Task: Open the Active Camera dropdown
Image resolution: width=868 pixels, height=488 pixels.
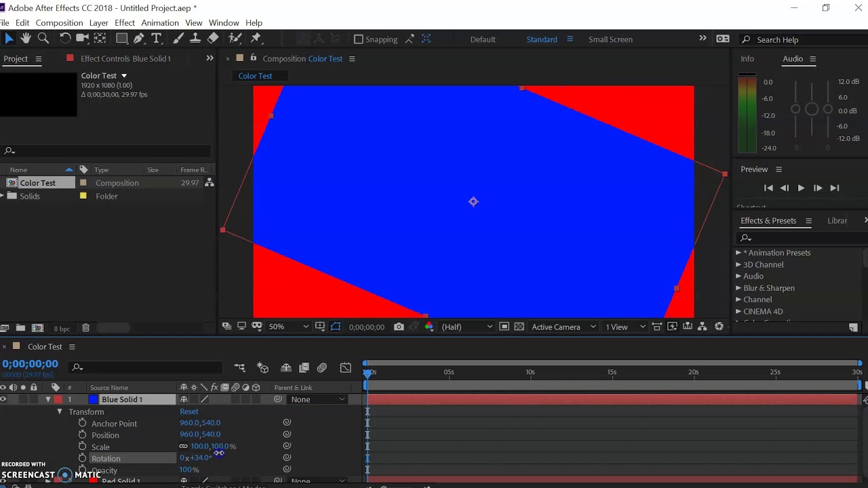Action: (564, 327)
